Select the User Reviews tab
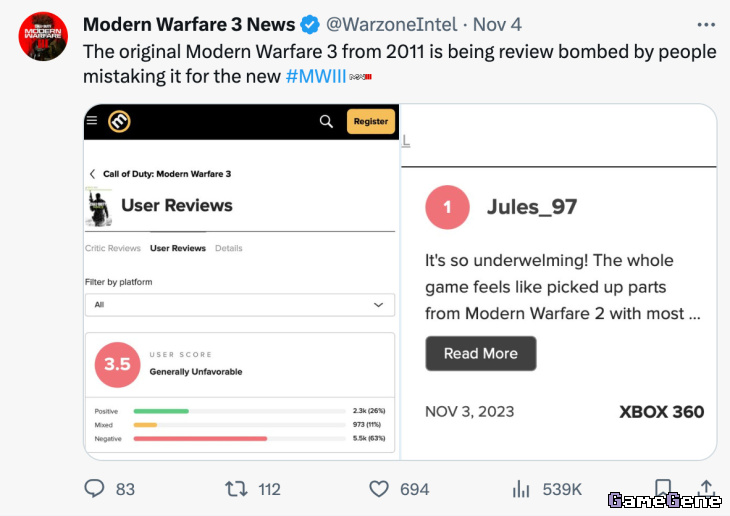Screen dimensions: 730x516 click(178, 248)
